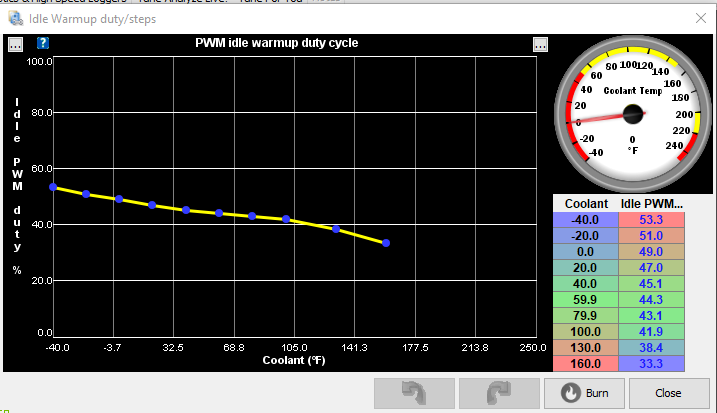Click the TunerStudio icon in title bar

[16, 18]
